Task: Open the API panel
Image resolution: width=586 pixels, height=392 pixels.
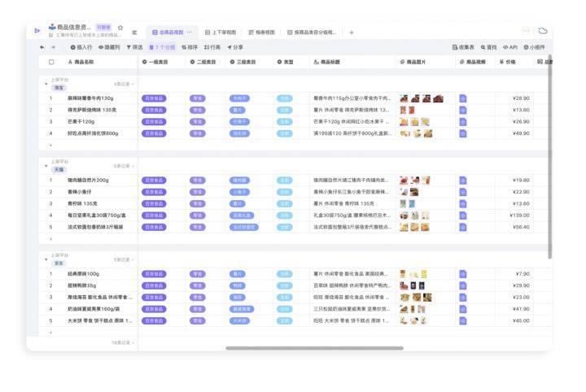Action: click(x=509, y=47)
